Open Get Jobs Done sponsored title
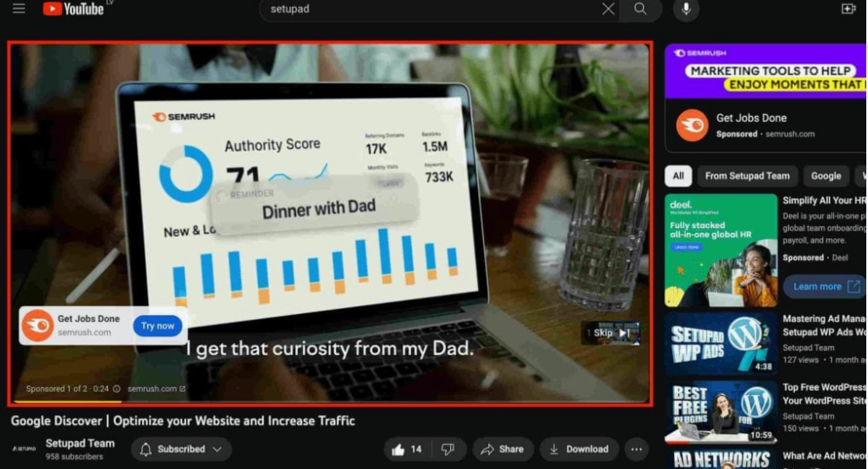 751,117
